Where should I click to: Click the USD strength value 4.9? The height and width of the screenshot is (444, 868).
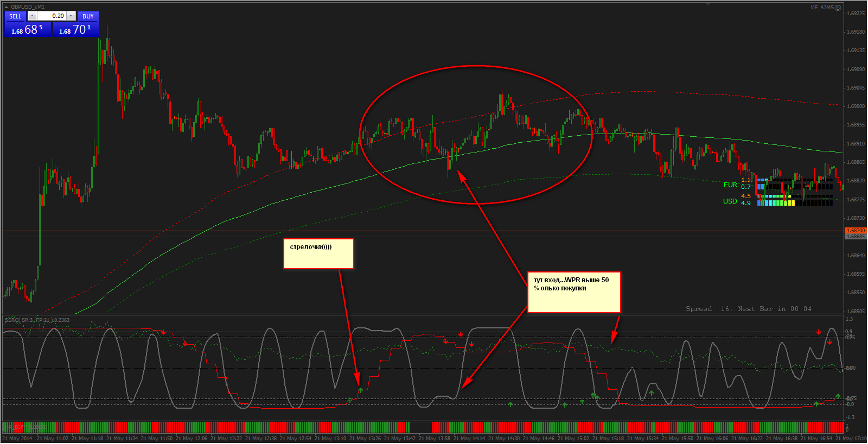pyautogui.click(x=746, y=203)
